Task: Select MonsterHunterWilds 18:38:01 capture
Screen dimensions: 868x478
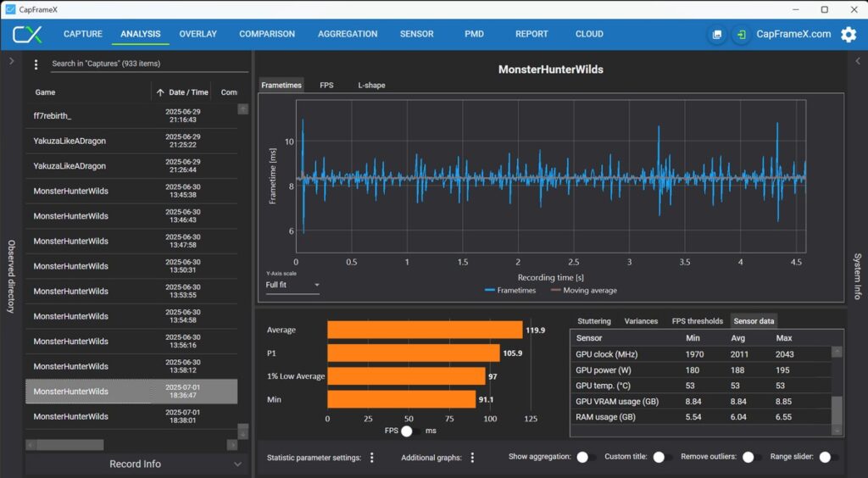Action: (x=131, y=416)
